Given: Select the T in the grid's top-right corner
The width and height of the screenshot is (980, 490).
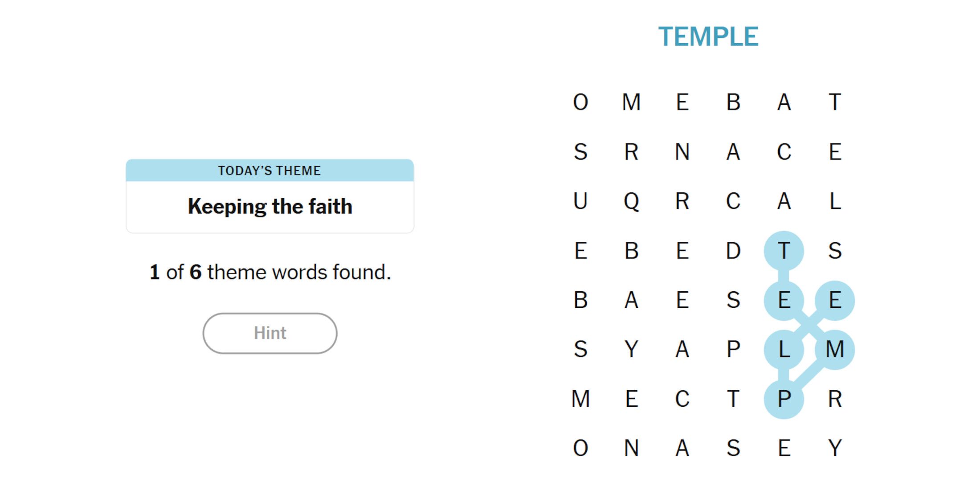Looking at the screenshot, I should pos(835,102).
